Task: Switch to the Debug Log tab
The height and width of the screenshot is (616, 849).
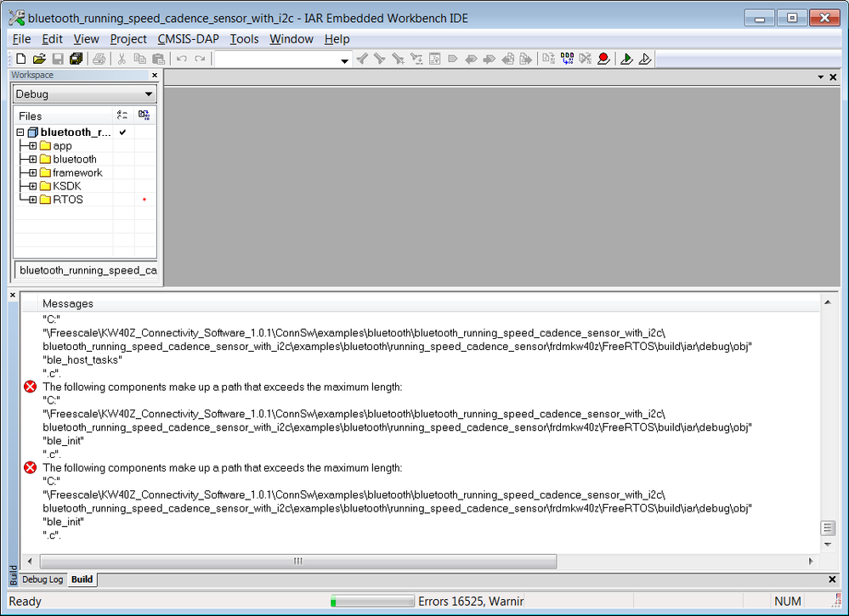Action: (42, 579)
